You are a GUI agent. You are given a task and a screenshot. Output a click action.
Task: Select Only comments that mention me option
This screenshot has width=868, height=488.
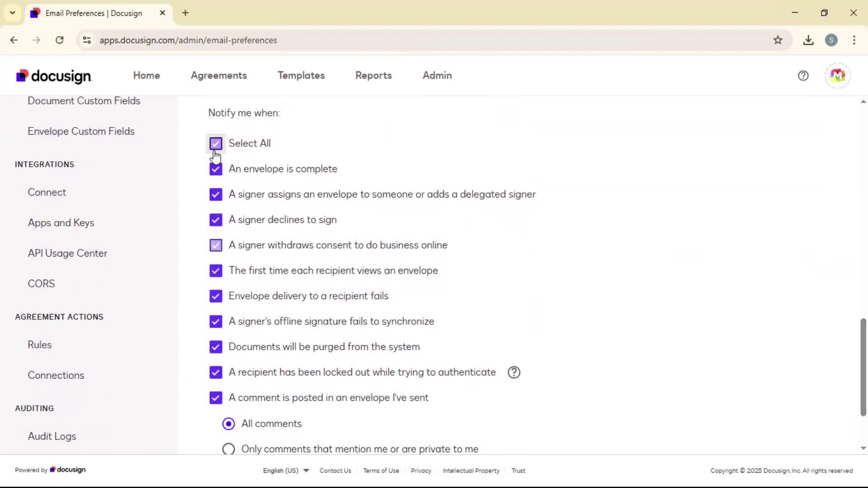(x=228, y=449)
